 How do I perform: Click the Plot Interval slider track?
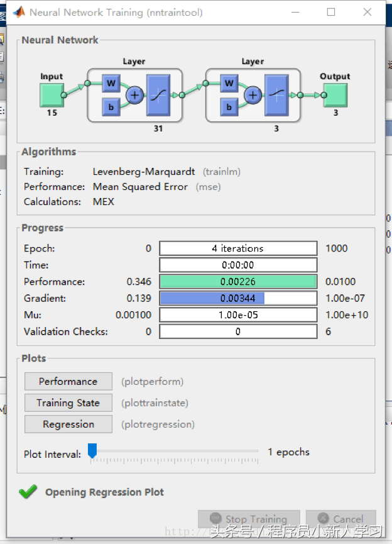pos(177,451)
